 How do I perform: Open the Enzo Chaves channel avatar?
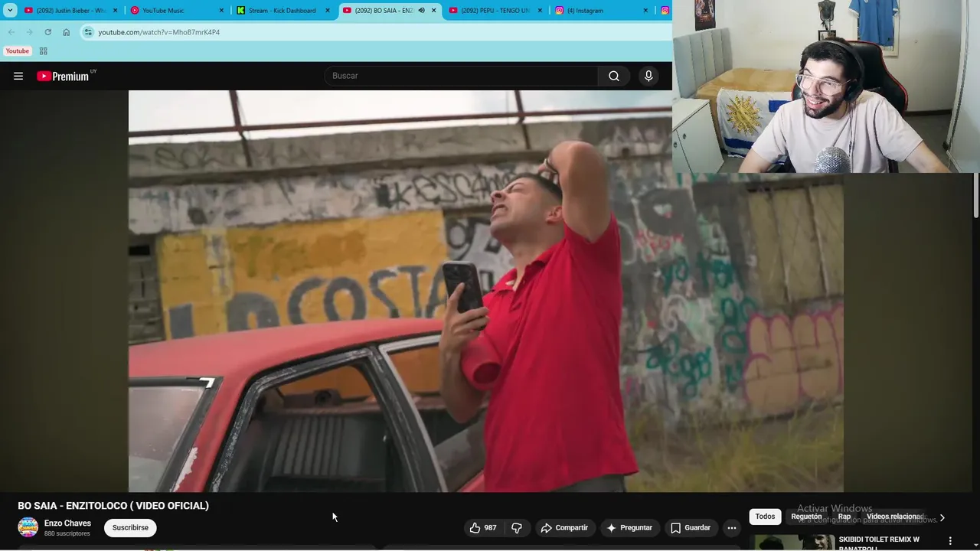tap(28, 527)
